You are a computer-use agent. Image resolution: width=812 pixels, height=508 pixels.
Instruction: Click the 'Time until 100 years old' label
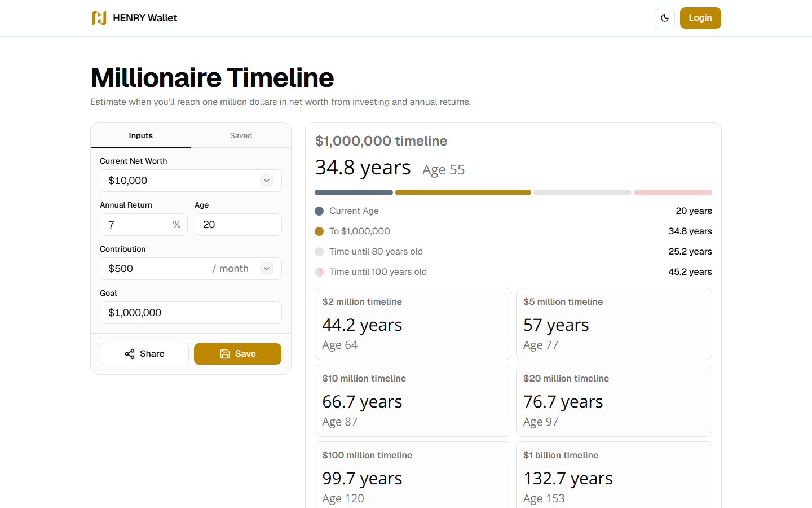[378, 272]
